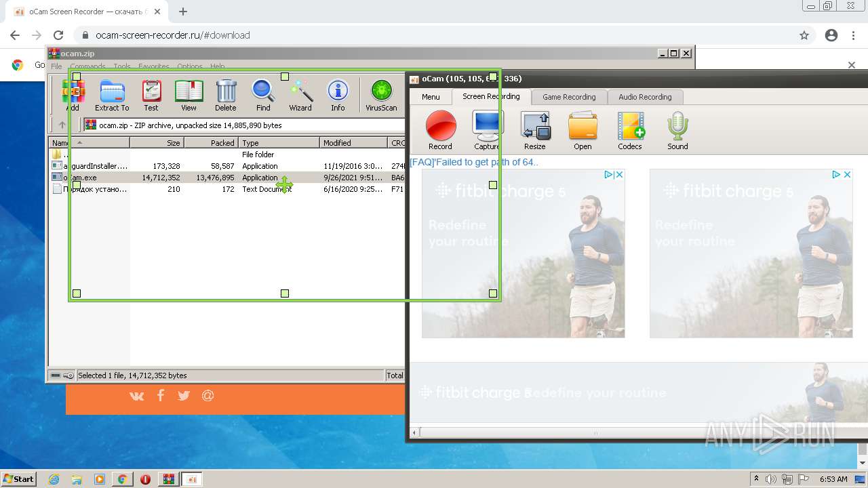The image size is (868, 488).
Task: Click the volume icon in system tray
Action: 772,479
